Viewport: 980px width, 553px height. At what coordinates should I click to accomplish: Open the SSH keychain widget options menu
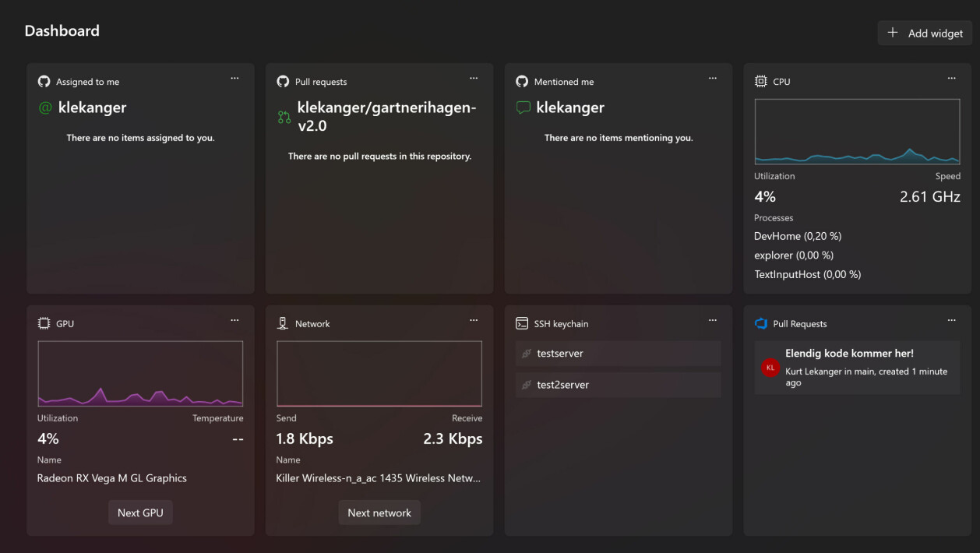[713, 321]
